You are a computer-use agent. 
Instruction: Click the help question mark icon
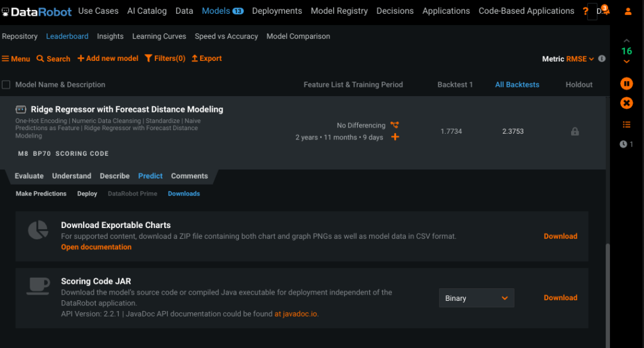(x=586, y=11)
